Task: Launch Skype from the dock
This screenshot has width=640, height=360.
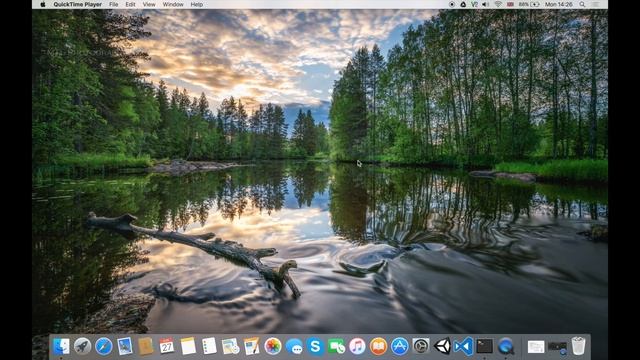Action: (315, 347)
